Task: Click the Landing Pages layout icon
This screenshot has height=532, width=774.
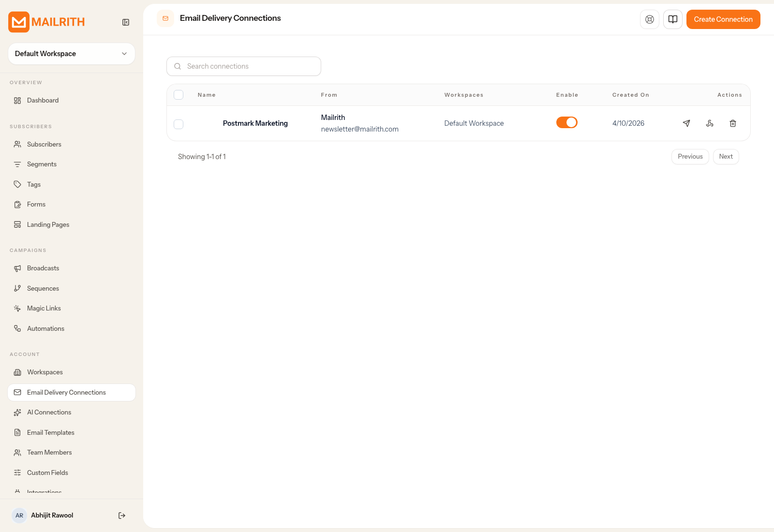Action: coord(17,224)
